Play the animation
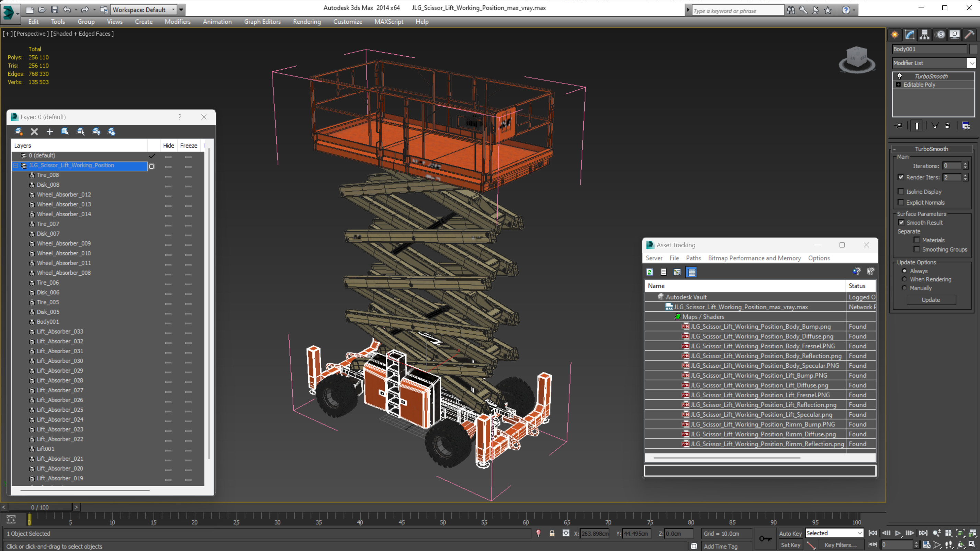This screenshot has height=551, width=980. click(x=898, y=533)
